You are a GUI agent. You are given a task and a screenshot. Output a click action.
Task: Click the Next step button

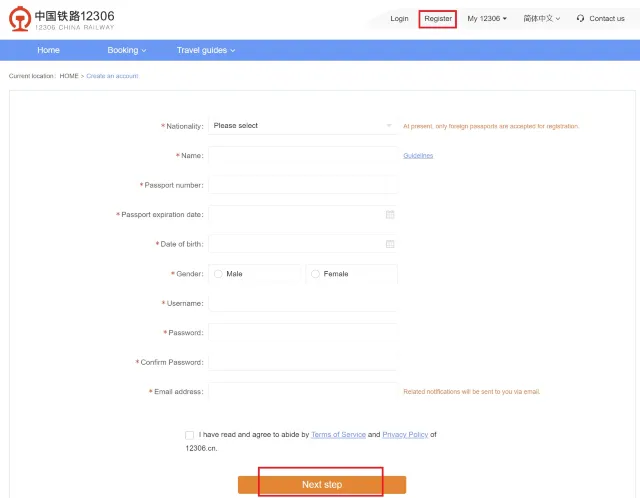322,484
